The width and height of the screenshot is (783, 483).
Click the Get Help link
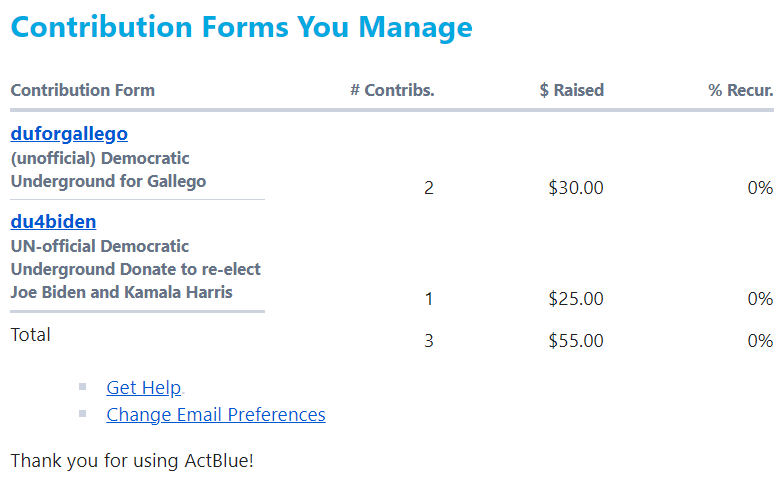[144, 388]
